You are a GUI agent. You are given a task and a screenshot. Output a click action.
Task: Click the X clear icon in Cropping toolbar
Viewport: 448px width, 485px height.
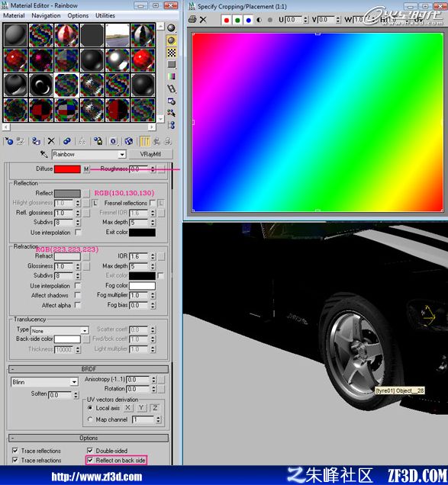click(x=203, y=20)
